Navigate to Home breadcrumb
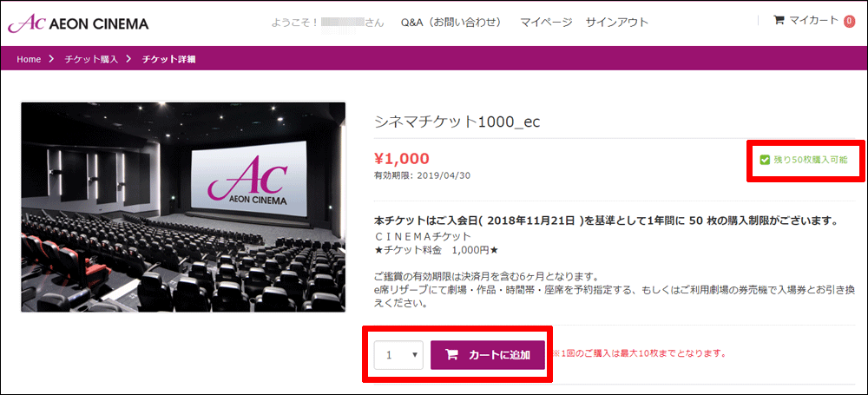868x395 pixels. pos(29,59)
